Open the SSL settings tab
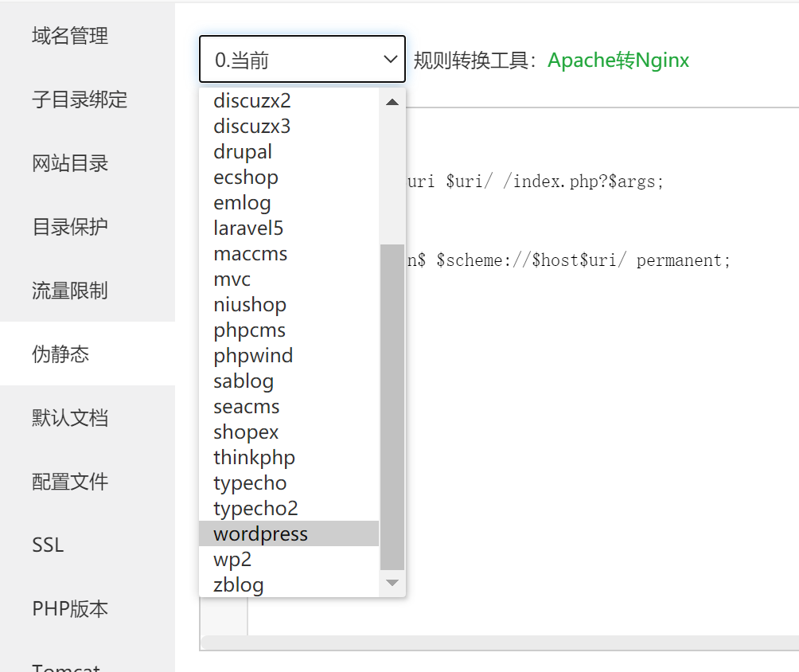Image resolution: width=799 pixels, height=672 pixels. coord(48,545)
